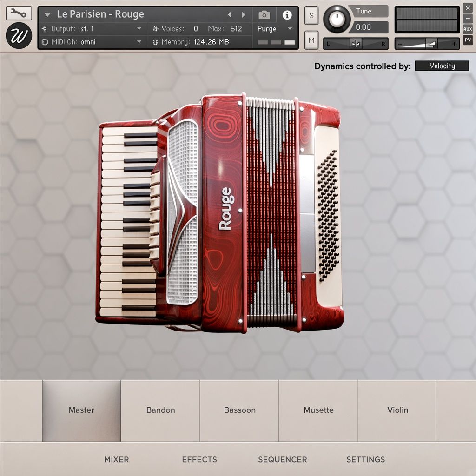The height and width of the screenshot is (476, 476).
Task: Open the instrument info icon
Action: point(287,15)
